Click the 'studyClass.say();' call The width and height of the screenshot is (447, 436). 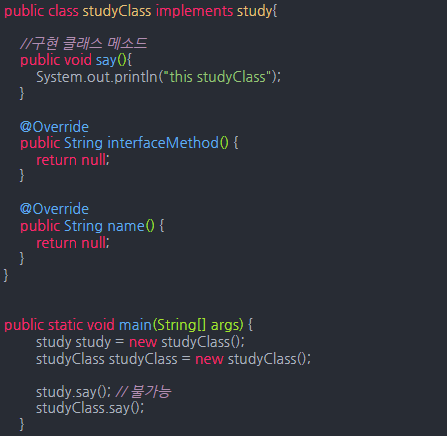(x=90, y=408)
